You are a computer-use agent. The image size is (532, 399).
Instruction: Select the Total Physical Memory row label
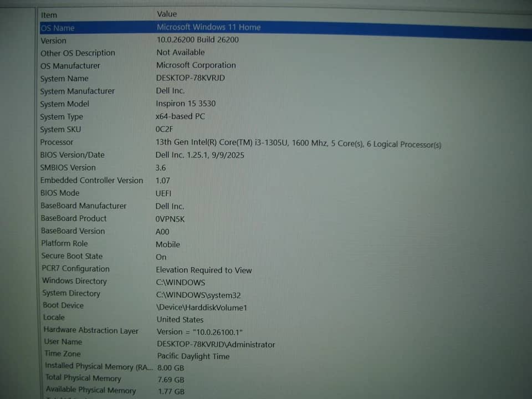[x=83, y=378]
